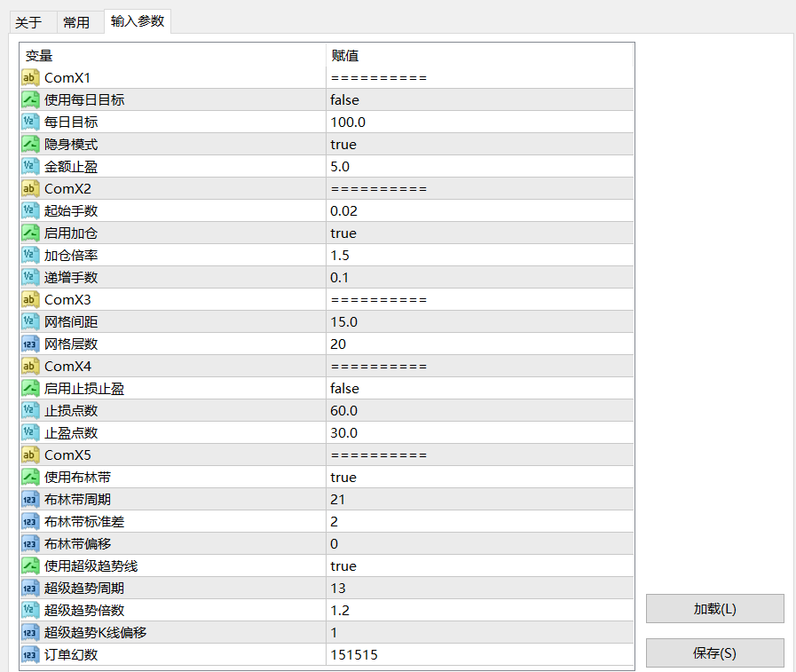Click the string icon beside ComX1

[x=30, y=78]
